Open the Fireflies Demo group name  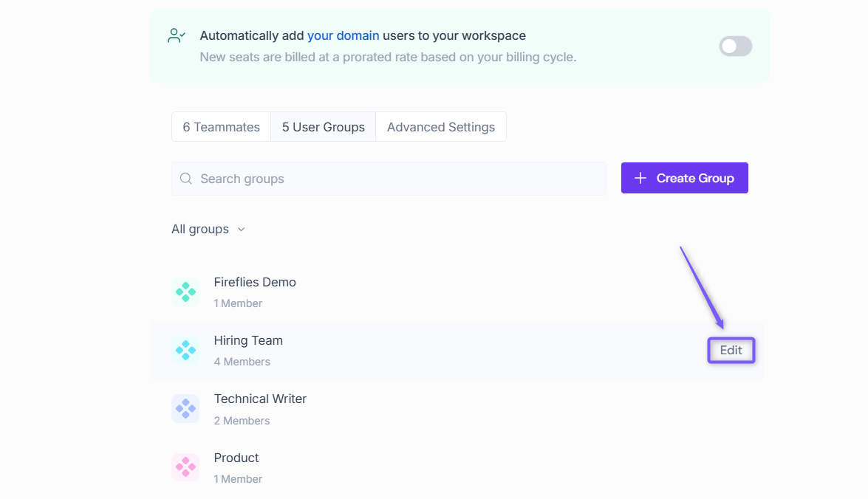pos(255,282)
